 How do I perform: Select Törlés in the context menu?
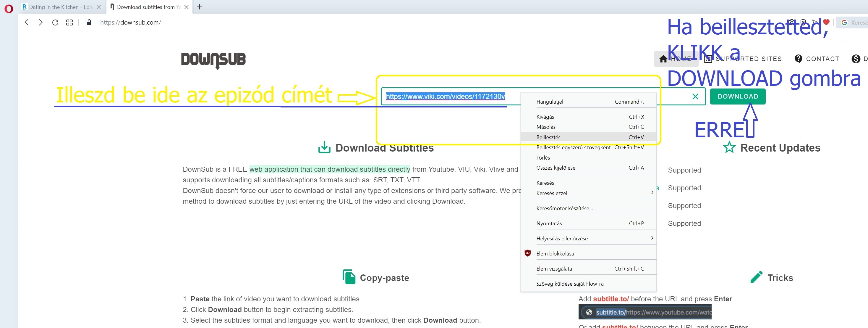588,157
